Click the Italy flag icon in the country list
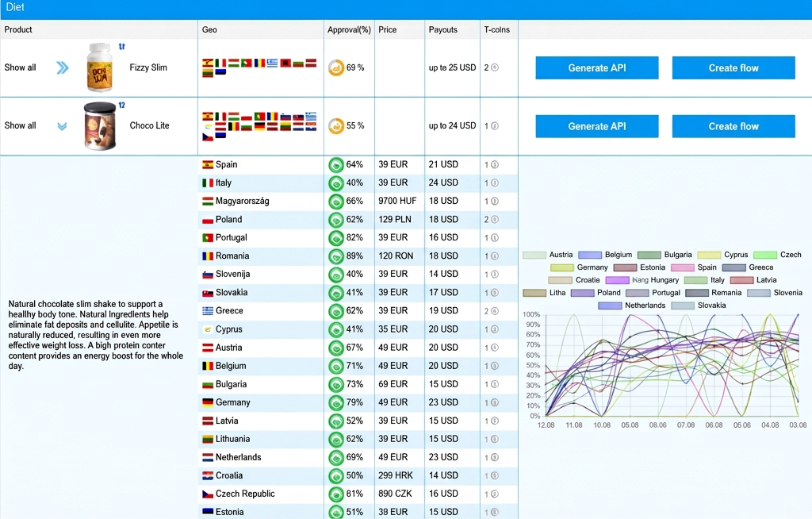Screen dimensions: 812x519 208,183
